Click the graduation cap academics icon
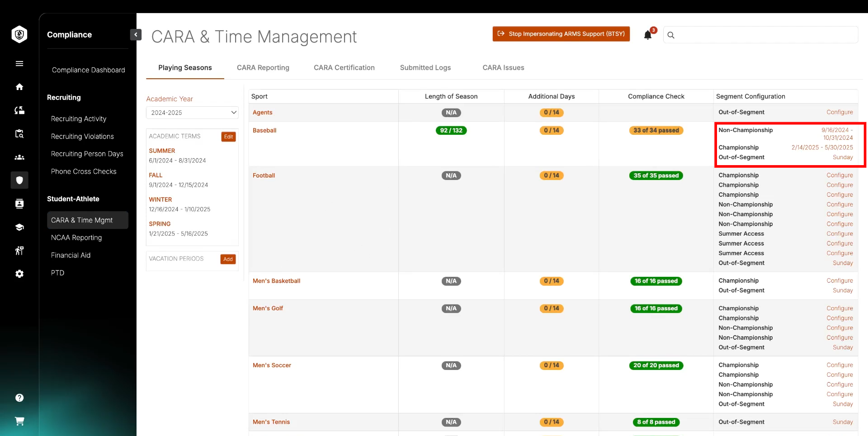This screenshot has width=868, height=436. coord(19,227)
